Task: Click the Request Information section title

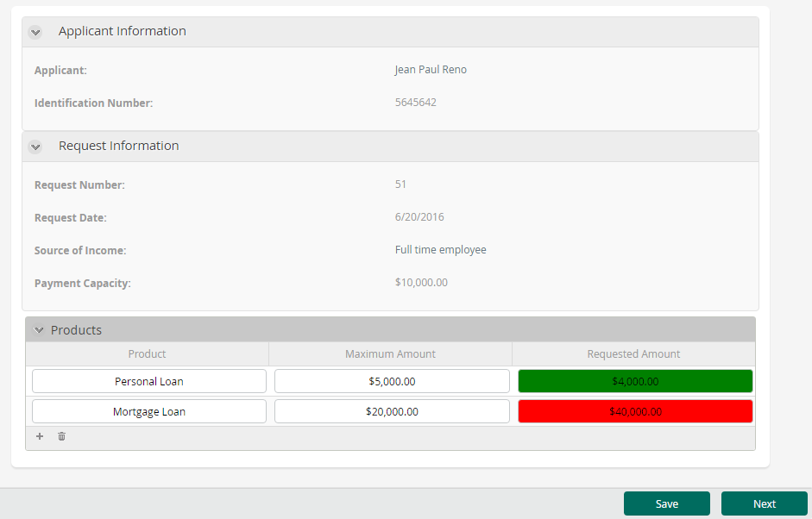Action: pos(118,146)
